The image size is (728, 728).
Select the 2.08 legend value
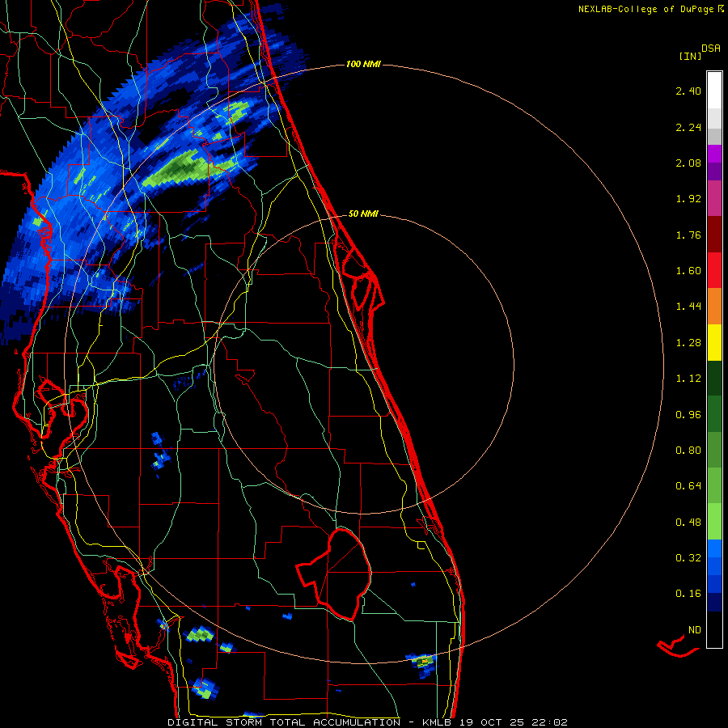tap(688, 163)
